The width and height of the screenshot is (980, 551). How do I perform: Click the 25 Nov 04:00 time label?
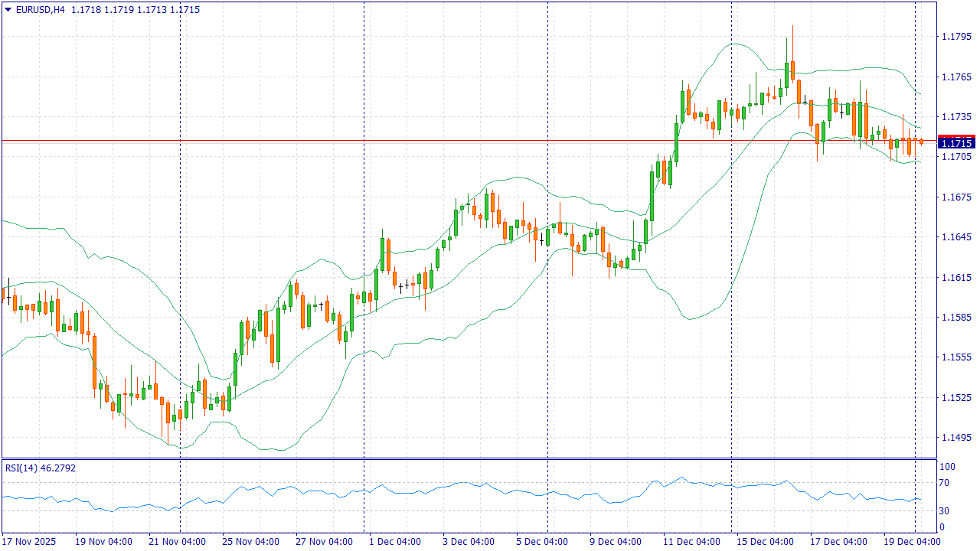(x=250, y=542)
